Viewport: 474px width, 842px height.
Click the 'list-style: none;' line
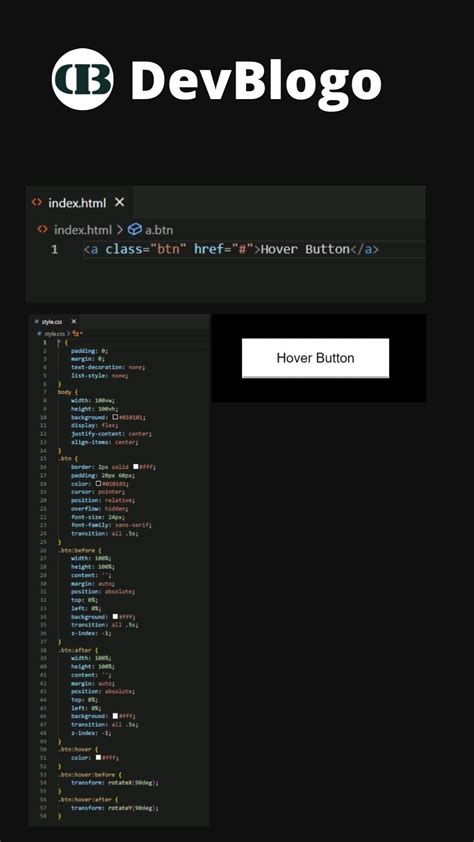pos(100,375)
